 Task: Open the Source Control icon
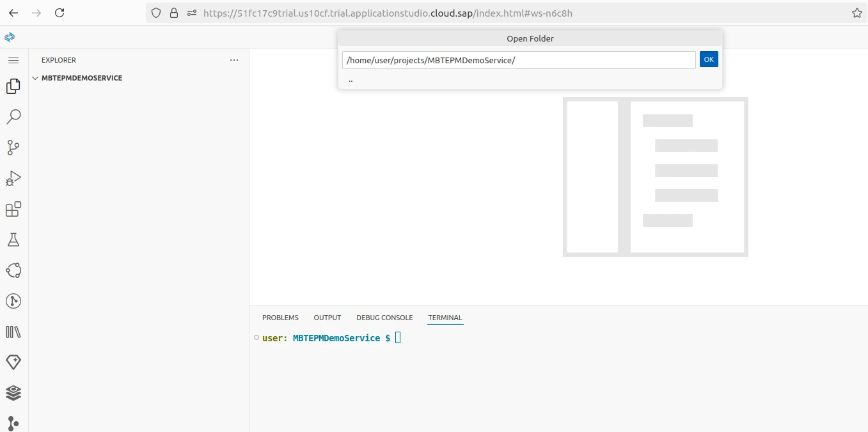(13, 148)
